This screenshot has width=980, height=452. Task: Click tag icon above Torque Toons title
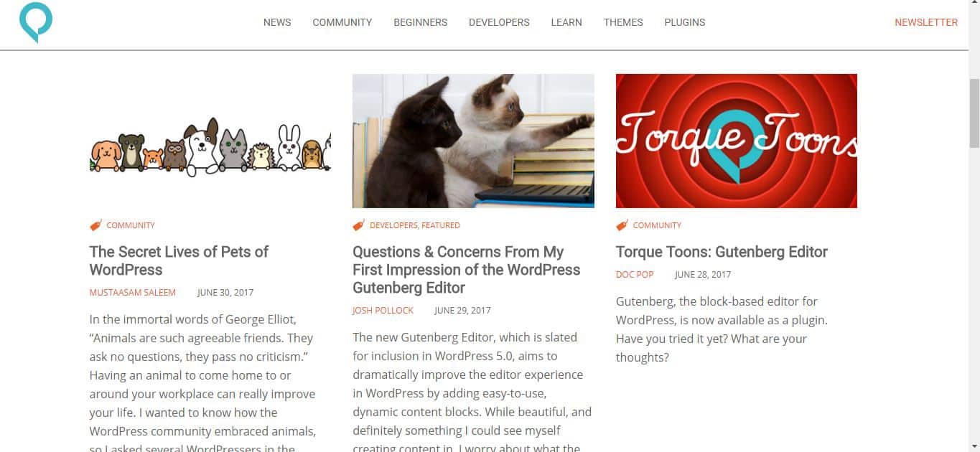[x=622, y=225]
